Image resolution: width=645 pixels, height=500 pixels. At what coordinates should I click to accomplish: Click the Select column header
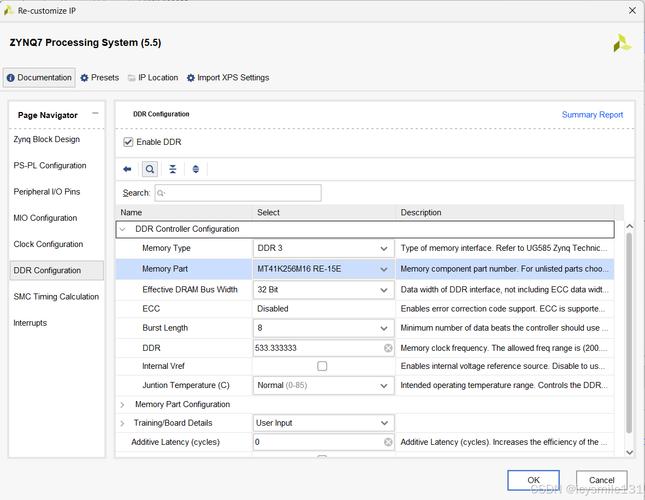pos(324,213)
